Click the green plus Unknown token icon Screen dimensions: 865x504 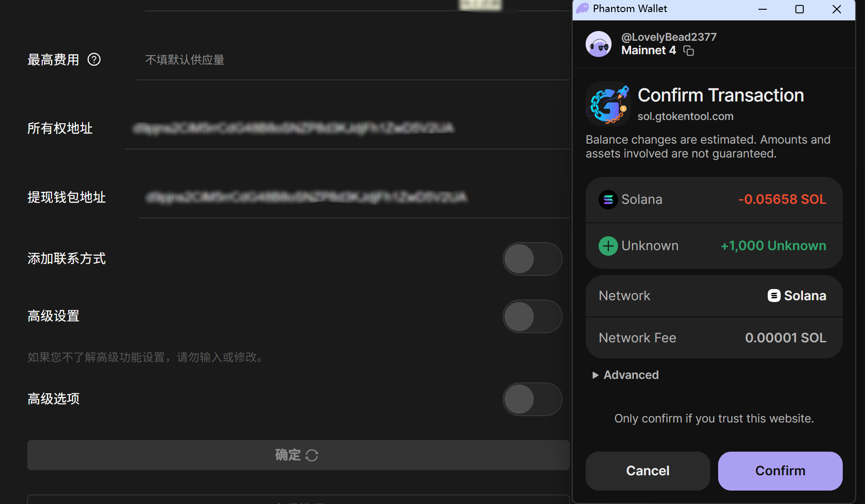click(x=608, y=246)
